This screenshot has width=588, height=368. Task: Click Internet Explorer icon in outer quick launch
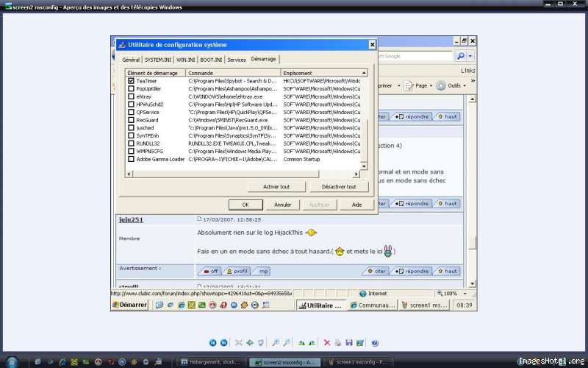pos(62,362)
